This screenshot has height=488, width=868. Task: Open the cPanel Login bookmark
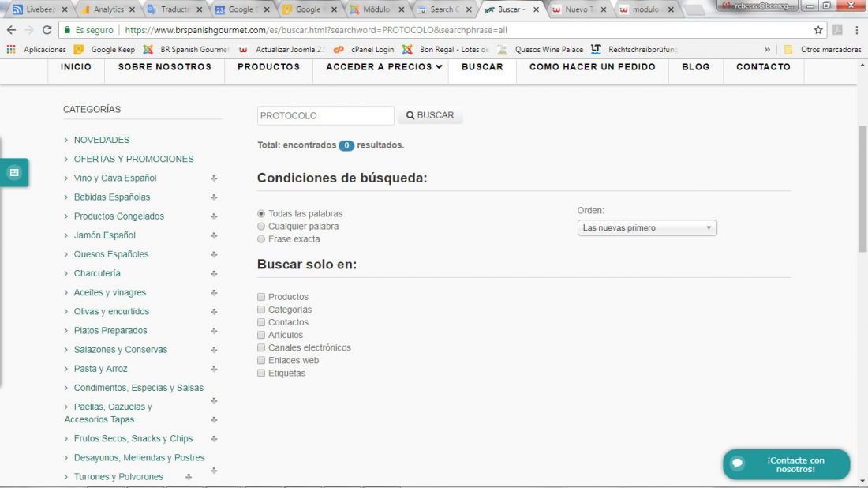pos(365,49)
